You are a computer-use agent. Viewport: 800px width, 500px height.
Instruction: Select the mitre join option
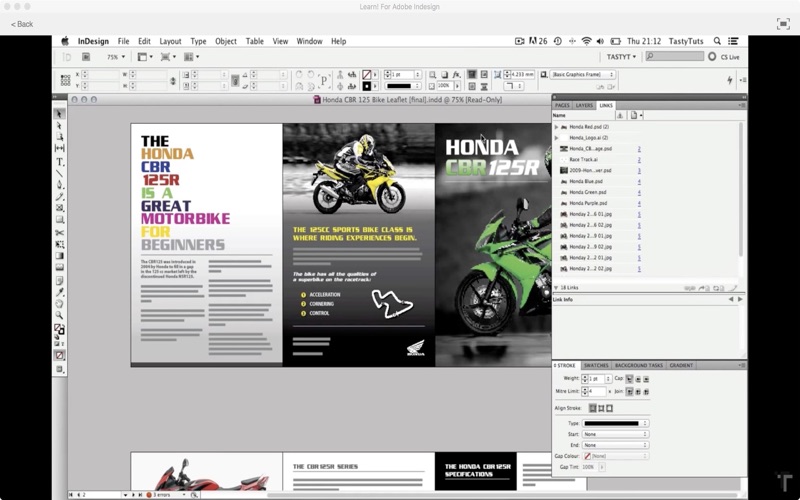pyautogui.click(x=629, y=391)
